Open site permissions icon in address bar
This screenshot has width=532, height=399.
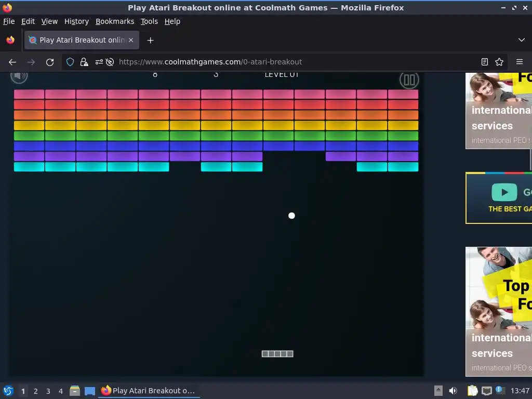pos(99,62)
